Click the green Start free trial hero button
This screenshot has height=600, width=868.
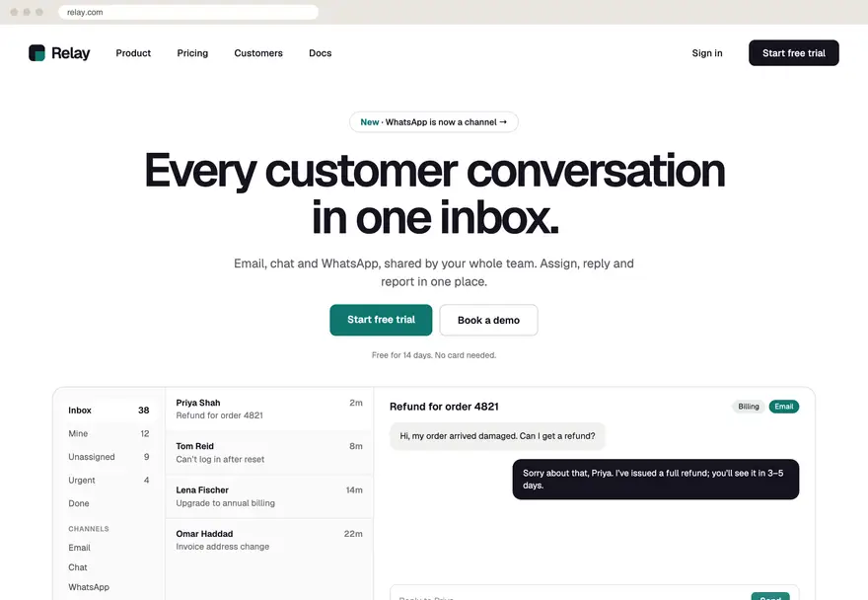pyautogui.click(x=381, y=320)
